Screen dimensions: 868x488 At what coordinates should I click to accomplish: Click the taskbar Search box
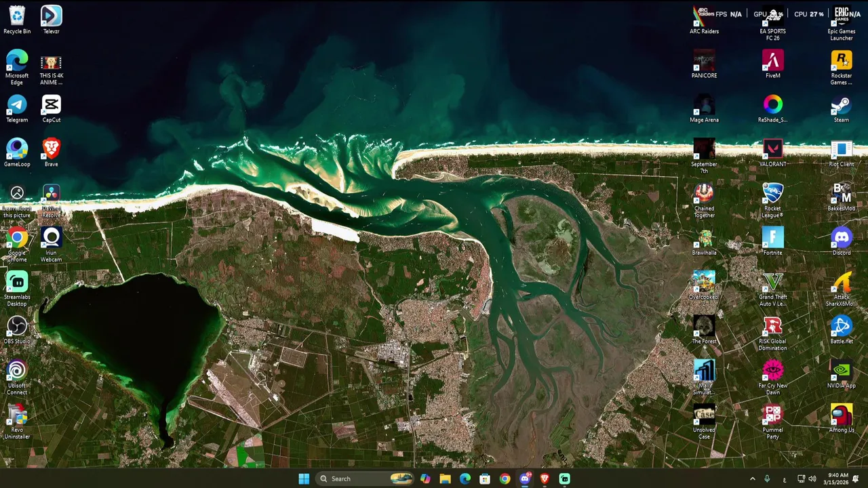tap(366, 479)
